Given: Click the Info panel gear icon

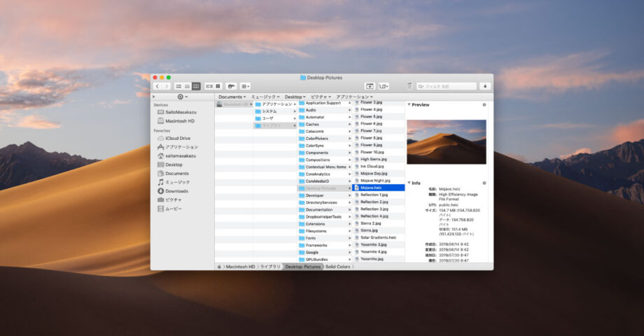Looking at the screenshot, I should pyautogui.click(x=484, y=183).
